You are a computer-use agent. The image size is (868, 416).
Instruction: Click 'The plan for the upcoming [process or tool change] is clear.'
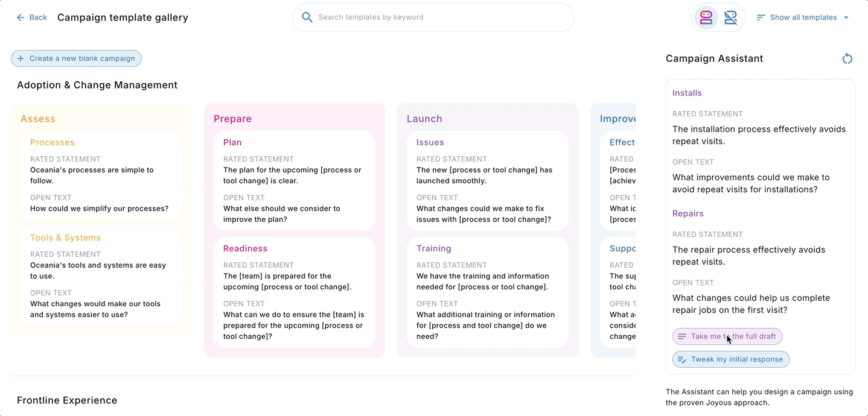[x=292, y=175]
